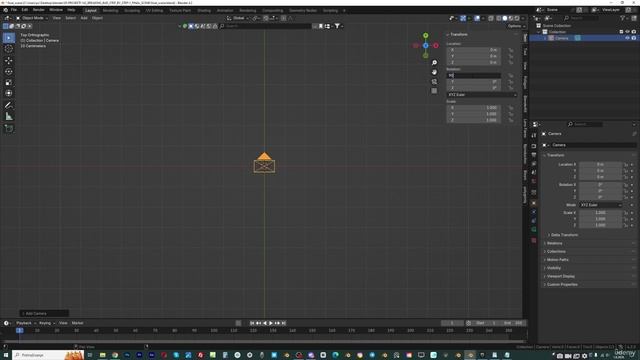
Task: Select the Scale tool
Action: coord(9,82)
